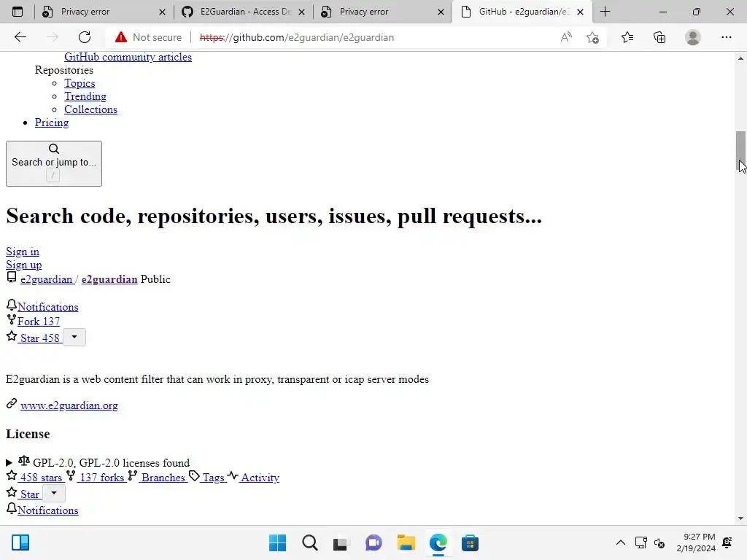
Task: Switch to E2Guardian - Access Denied tab
Action: point(244,12)
